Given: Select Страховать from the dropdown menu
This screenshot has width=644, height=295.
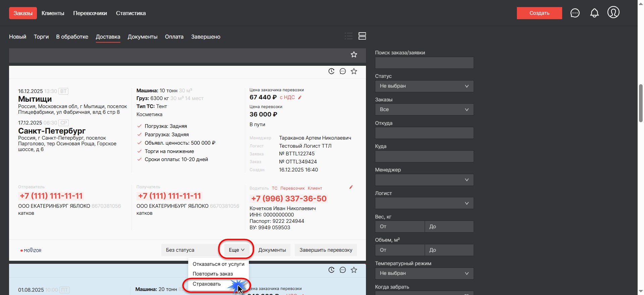Looking at the screenshot, I should [x=207, y=284].
